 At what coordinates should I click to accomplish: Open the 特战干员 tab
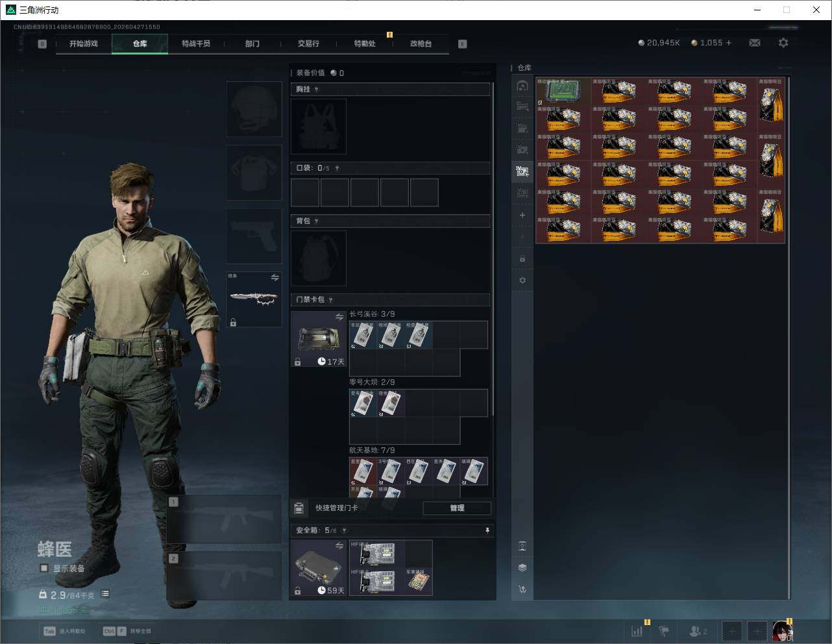tap(196, 43)
